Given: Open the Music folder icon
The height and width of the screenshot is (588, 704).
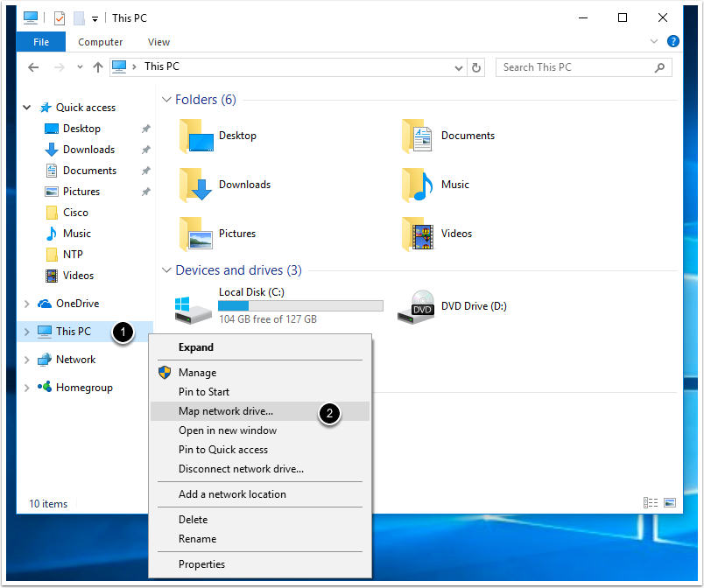Looking at the screenshot, I should [x=417, y=185].
